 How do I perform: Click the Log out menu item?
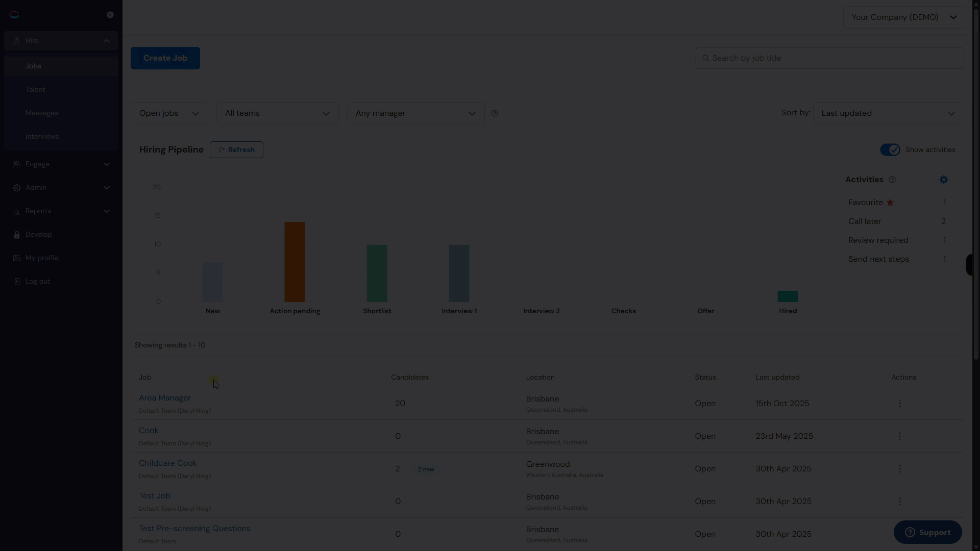click(x=61, y=282)
